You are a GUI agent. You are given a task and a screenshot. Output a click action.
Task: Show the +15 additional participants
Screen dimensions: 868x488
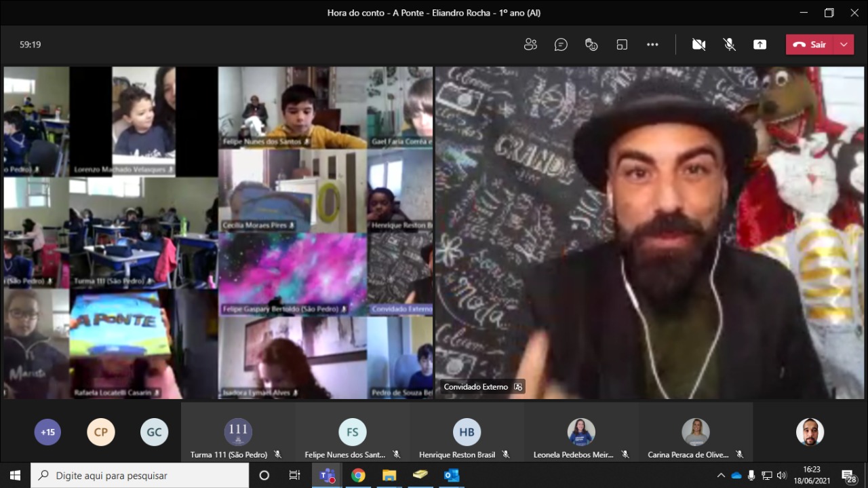pyautogui.click(x=47, y=432)
